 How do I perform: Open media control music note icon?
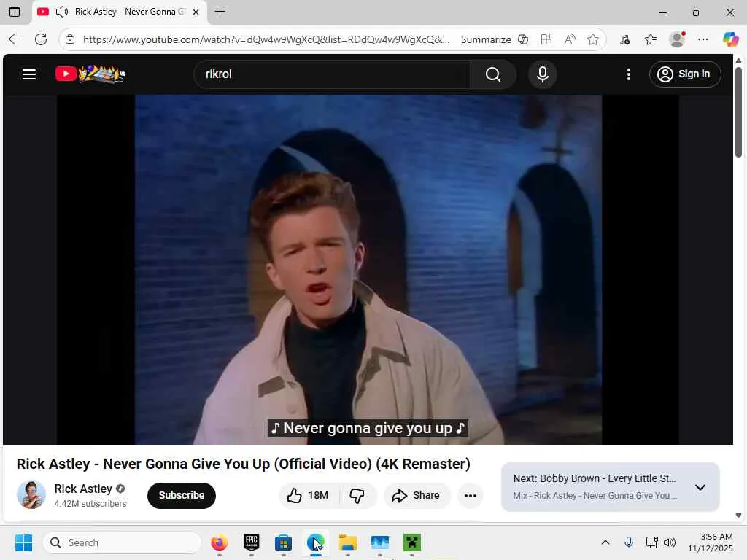click(624, 39)
